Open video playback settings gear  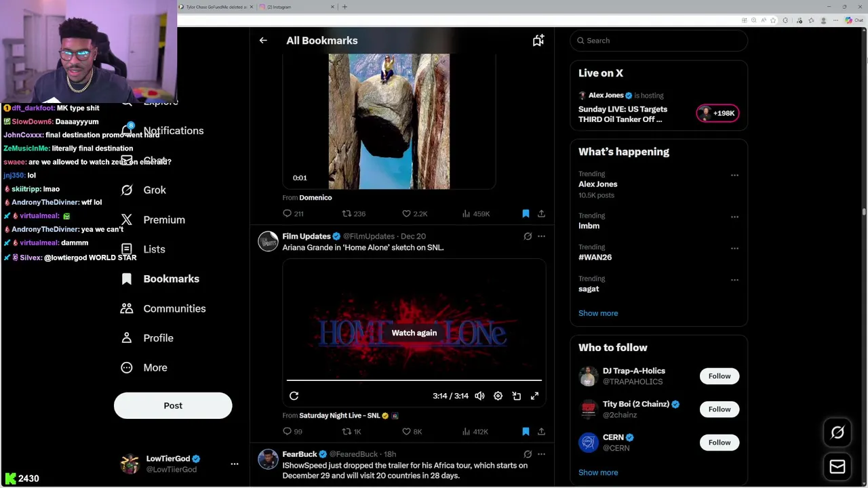(x=498, y=396)
